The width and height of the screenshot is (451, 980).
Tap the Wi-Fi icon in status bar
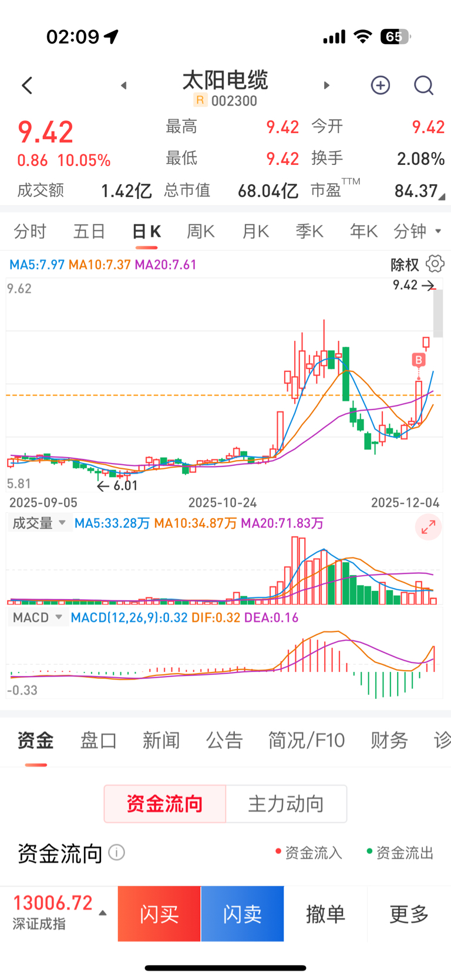point(364,37)
